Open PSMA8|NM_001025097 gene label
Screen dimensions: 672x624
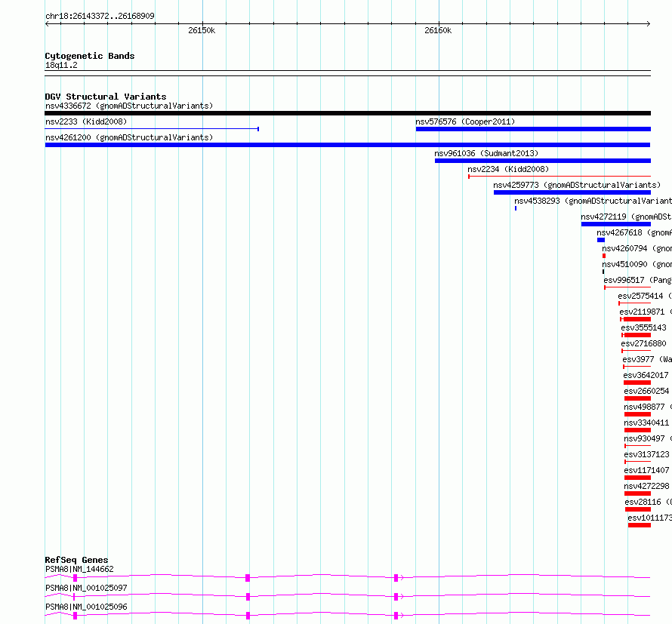coord(86,588)
